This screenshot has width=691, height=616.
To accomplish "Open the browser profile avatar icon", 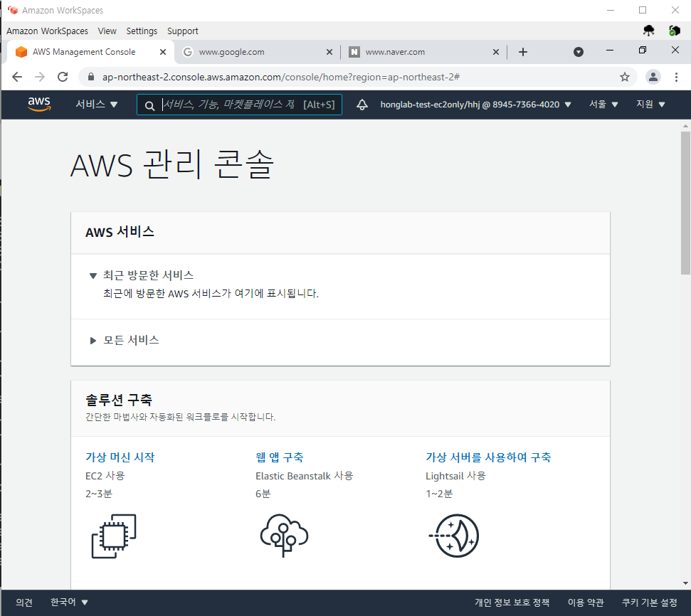I will pos(653,77).
